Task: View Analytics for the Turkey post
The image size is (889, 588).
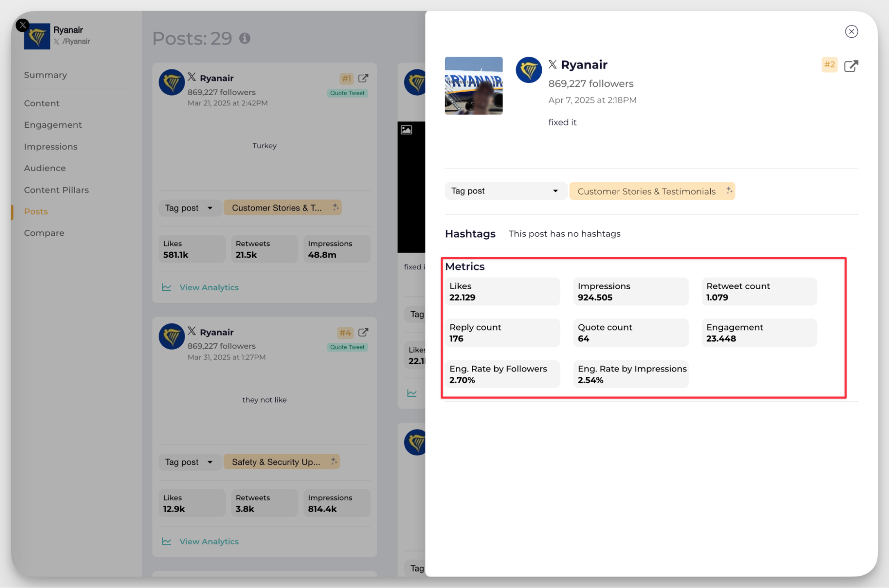Action: point(209,287)
